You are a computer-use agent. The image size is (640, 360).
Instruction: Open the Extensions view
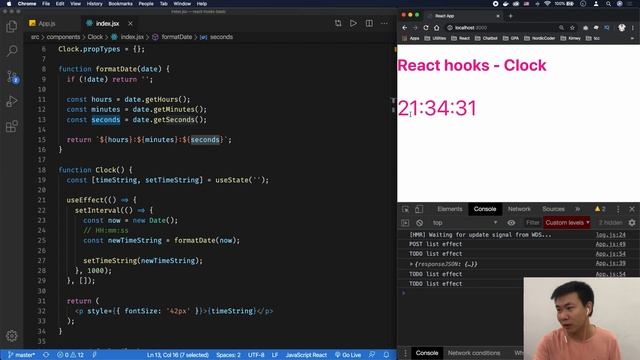click(x=11, y=126)
